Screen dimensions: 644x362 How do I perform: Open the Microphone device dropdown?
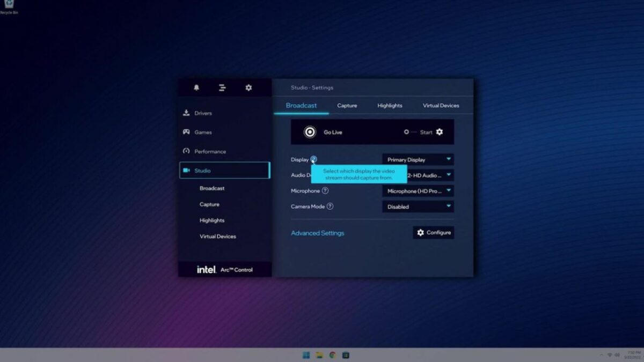click(418, 190)
